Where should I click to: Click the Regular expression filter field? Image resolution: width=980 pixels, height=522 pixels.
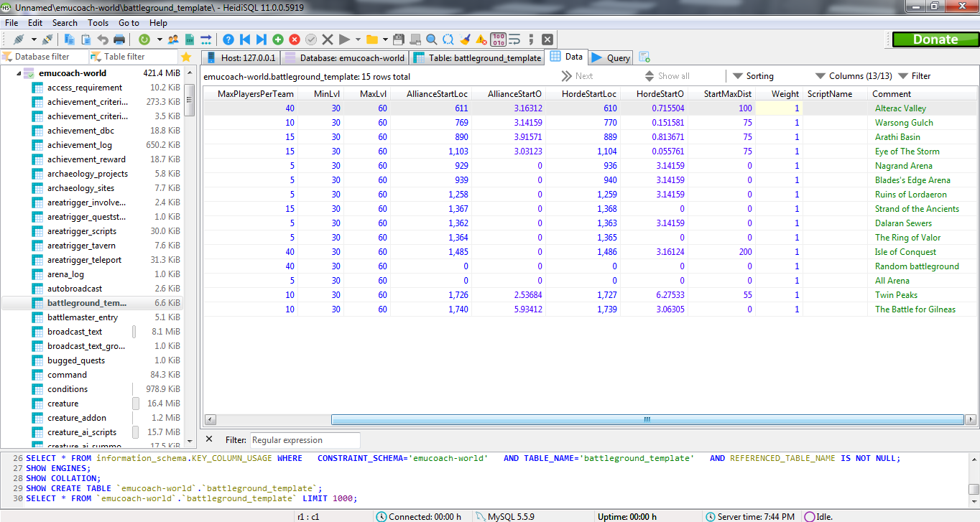click(305, 440)
